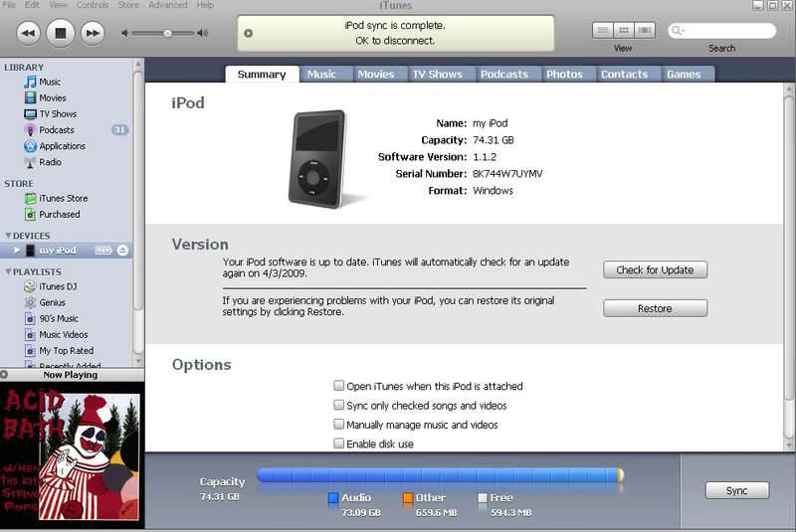Switch to the Music tab
Viewport: 796px width, 532px height.
coord(321,74)
